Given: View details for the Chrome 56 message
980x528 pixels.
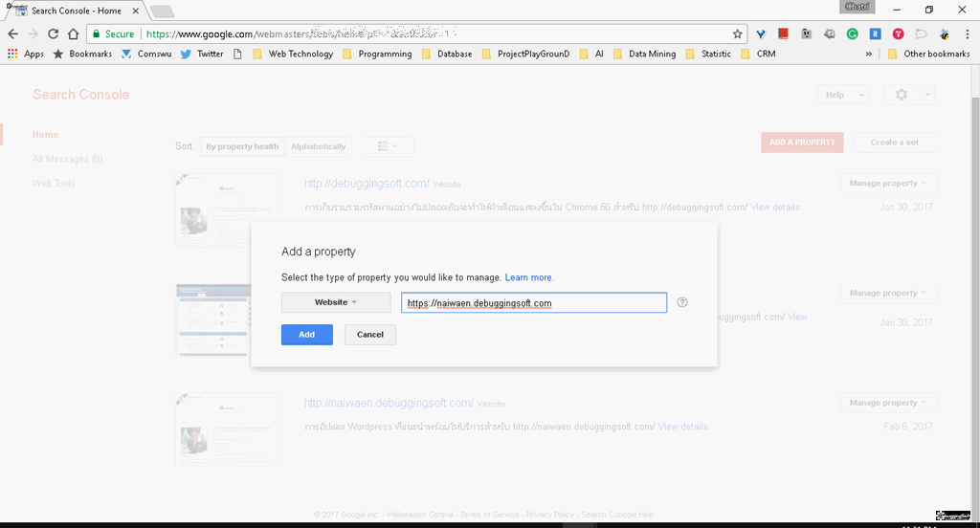Looking at the screenshot, I should (775, 207).
